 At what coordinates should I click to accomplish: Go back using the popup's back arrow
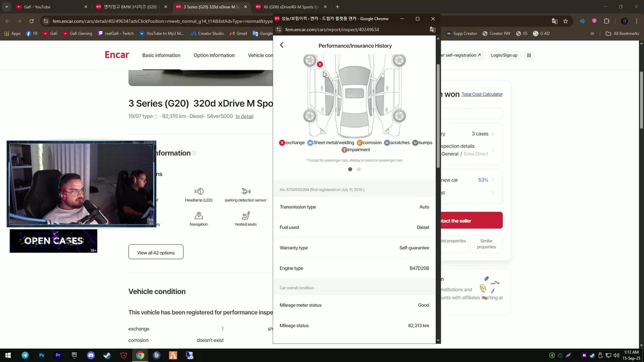[282, 45]
